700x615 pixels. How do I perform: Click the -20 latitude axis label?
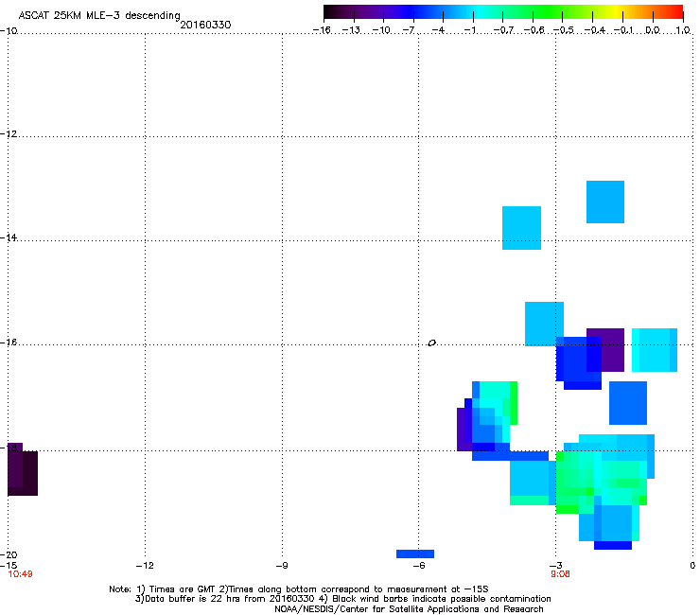tap(9, 554)
